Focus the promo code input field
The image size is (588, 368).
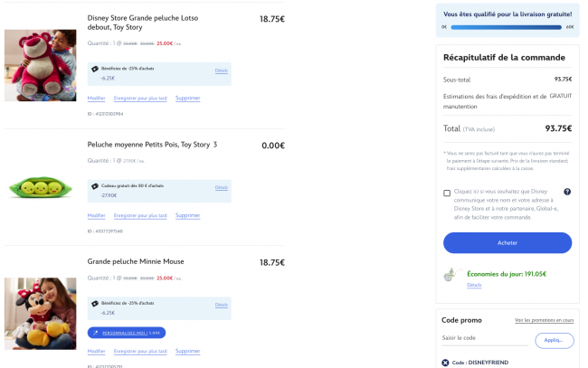[484, 339]
